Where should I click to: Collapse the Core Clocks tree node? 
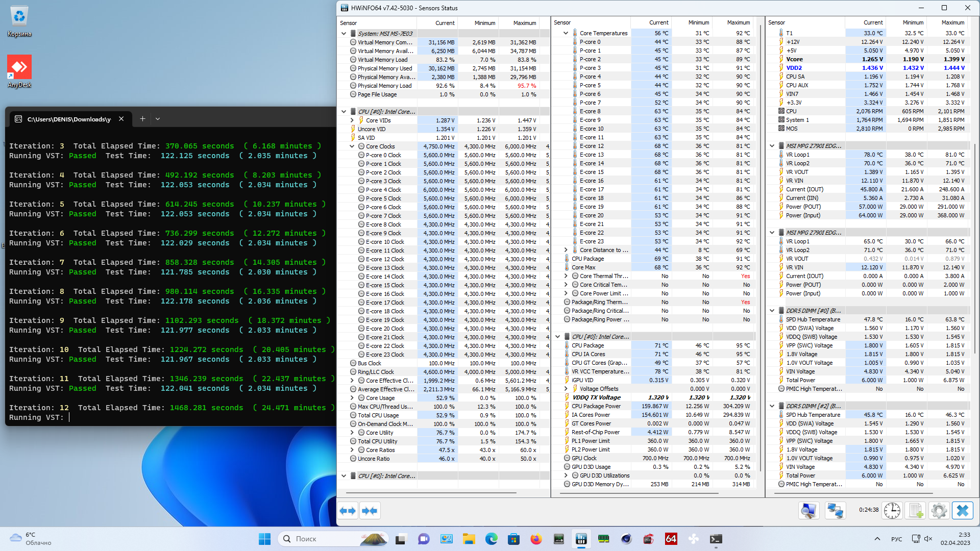click(352, 146)
